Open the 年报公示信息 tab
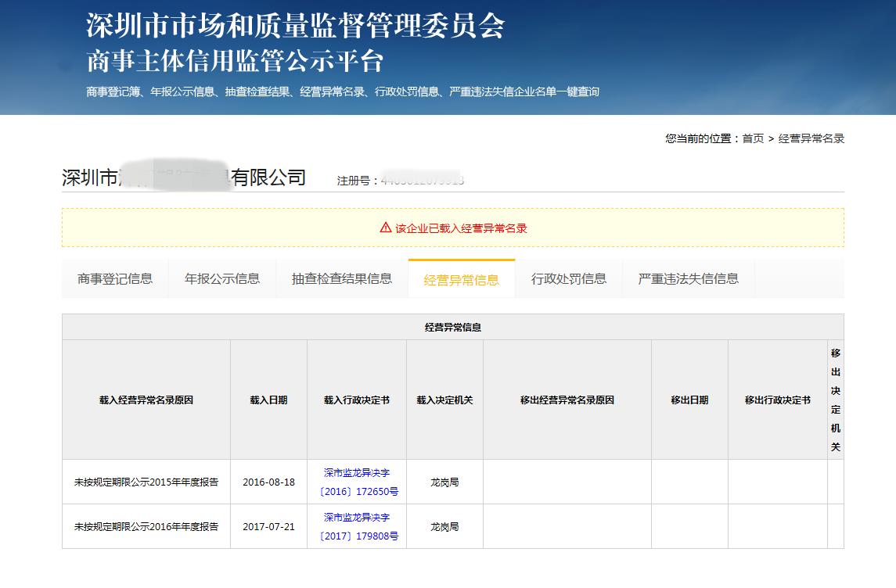 222,278
